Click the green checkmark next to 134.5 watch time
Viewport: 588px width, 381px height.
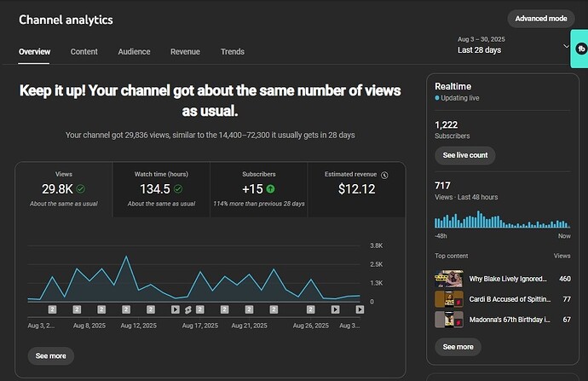pyautogui.click(x=177, y=189)
